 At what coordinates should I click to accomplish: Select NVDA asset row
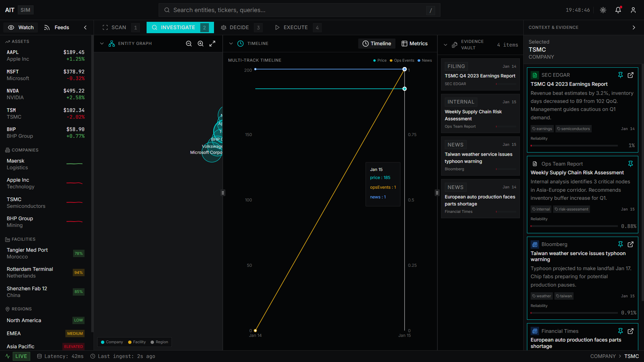(x=46, y=94)
